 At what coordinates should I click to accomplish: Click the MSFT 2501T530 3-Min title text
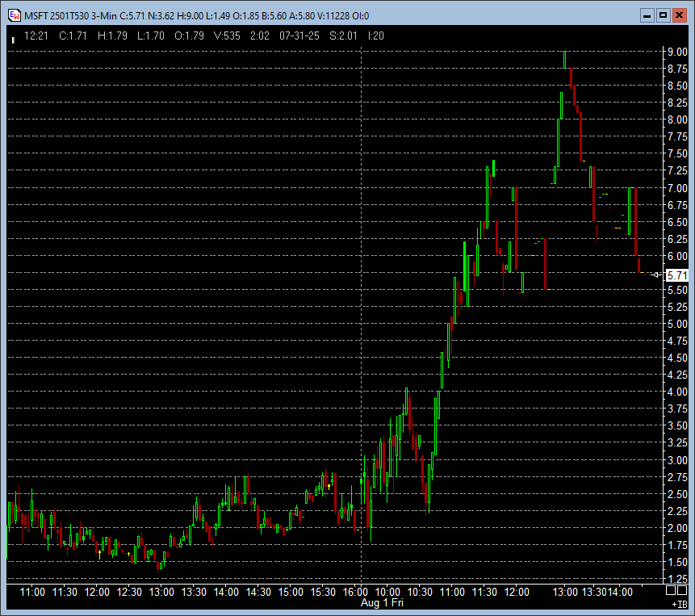70,16
